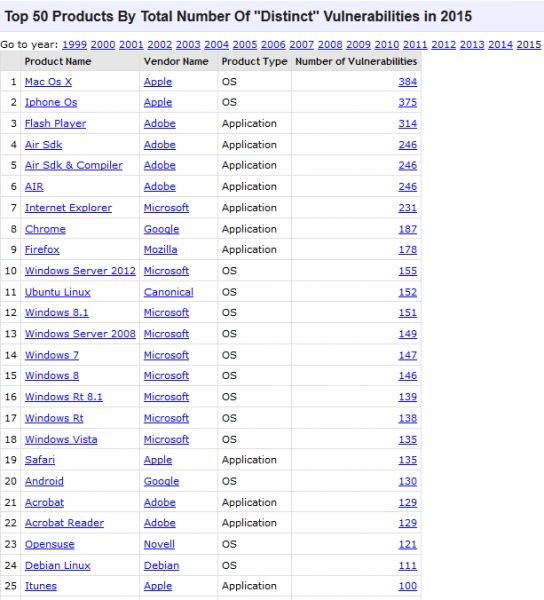Select year 2014 link

click(x=500, y=45)
